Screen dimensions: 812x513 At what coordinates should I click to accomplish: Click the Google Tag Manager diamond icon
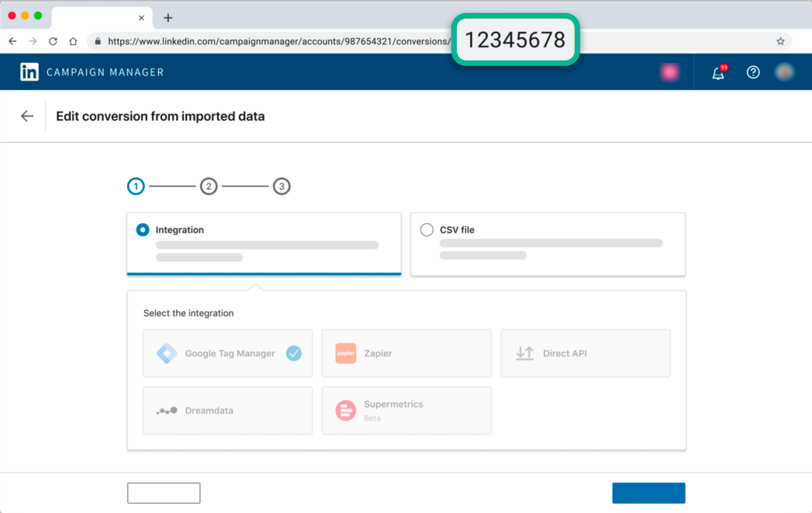coord(167,353)
